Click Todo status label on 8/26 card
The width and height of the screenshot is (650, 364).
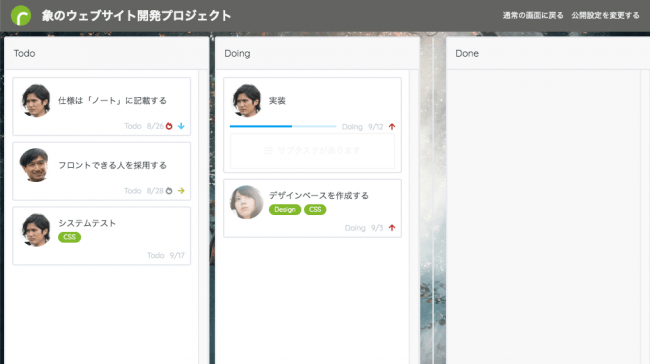tap(133, 126)
